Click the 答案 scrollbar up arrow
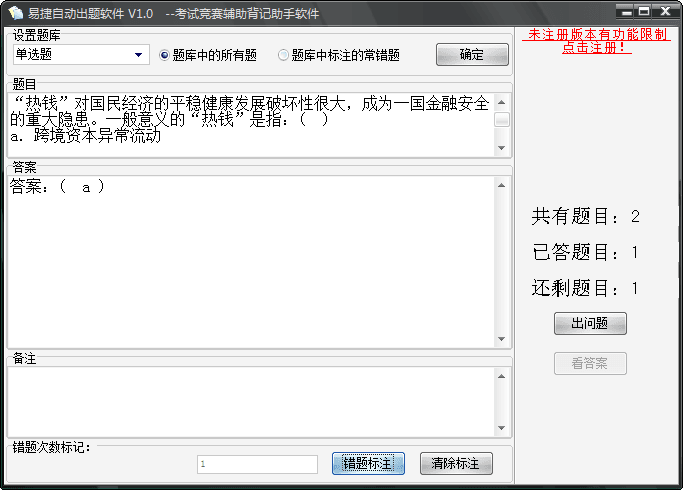The height and width of the screenshot is (490, 683). pyautogui.click(x=501, y=186)
